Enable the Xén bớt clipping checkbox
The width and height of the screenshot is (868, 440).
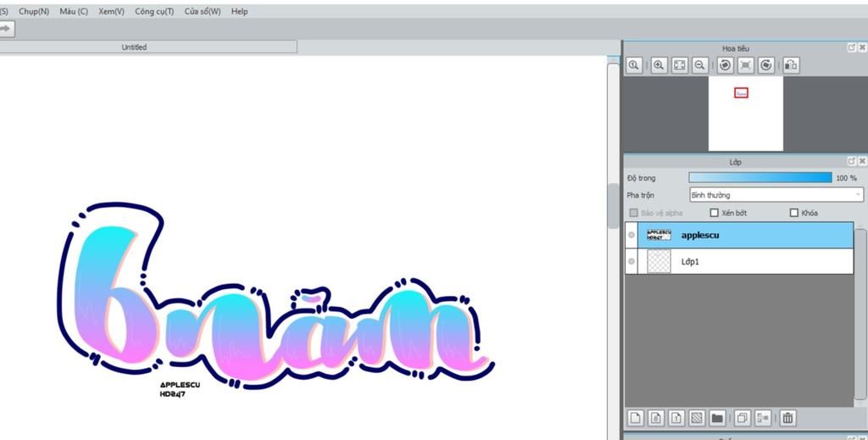pos(714,213)
